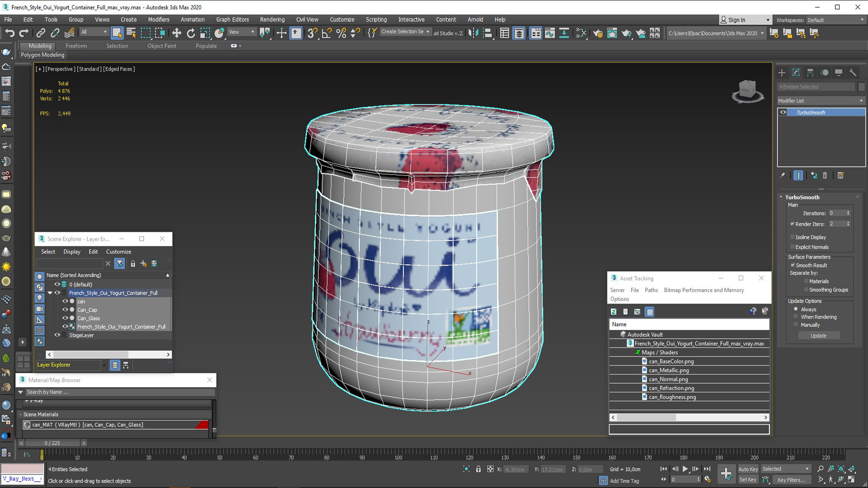Click the Set Key button

click(x=748, y=480)
